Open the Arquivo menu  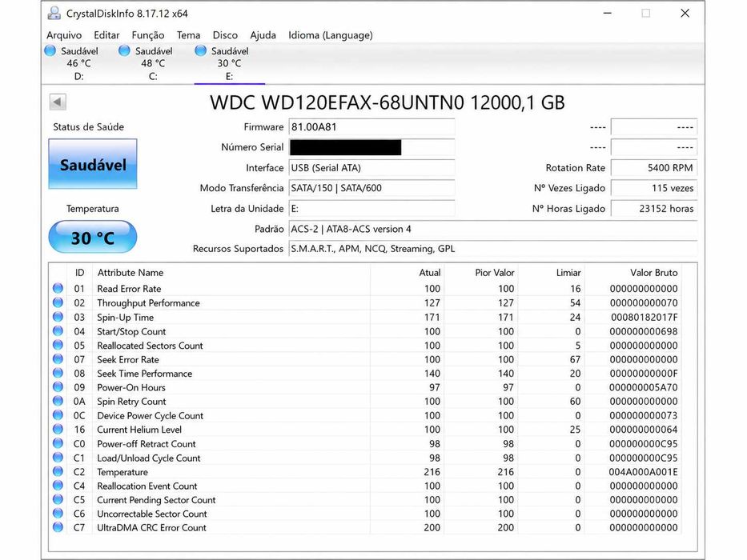[x=64, y=35]
